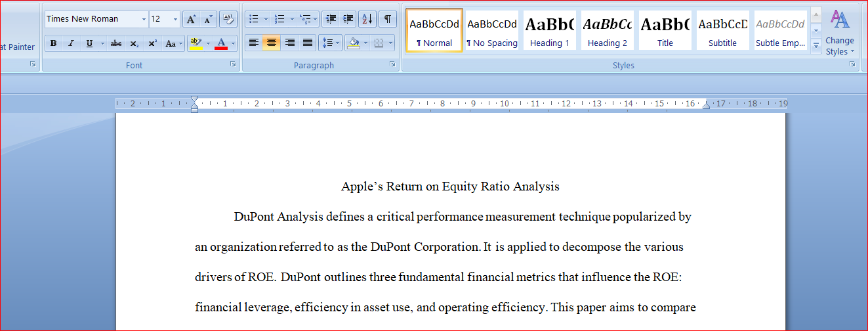Open shading color dropdown arrow
The height and width of the screenshot is (331, 868).
click(x=365, y=43)
